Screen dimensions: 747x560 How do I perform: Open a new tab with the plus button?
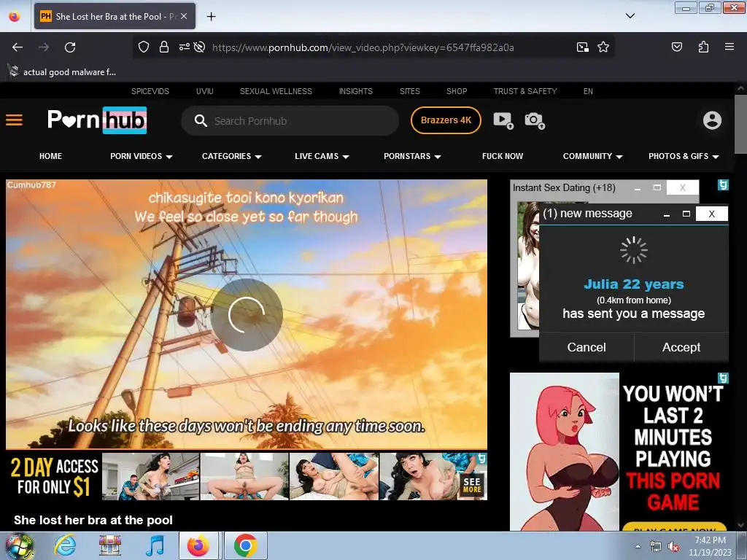211,17
